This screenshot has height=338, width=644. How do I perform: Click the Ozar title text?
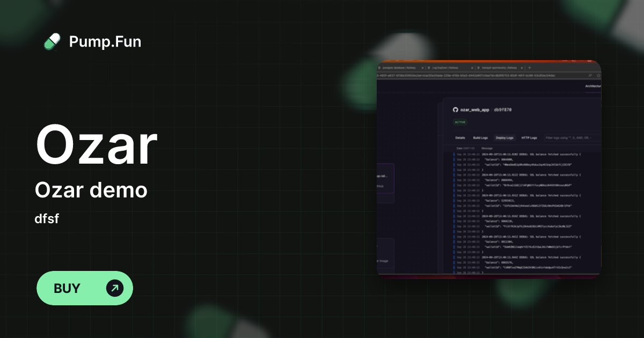(x=97, y=146)
